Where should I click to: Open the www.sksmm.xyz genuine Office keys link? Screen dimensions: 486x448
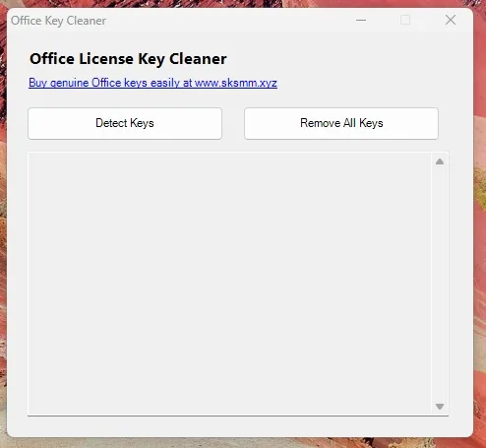point(152,83)
